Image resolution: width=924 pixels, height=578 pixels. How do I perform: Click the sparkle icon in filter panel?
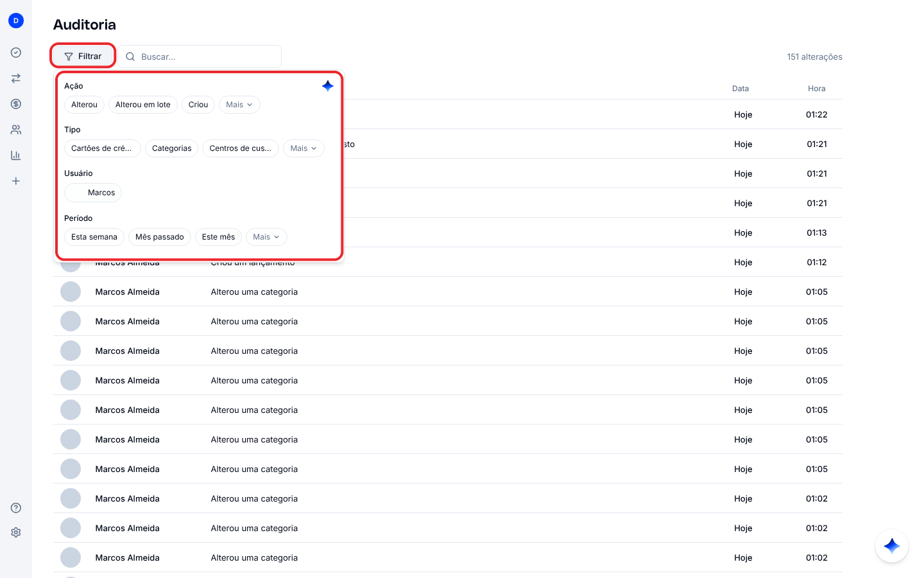coord(328,86)
